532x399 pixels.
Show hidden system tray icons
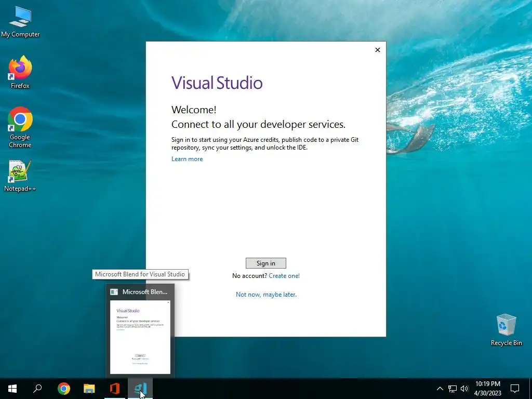[440, 389]
